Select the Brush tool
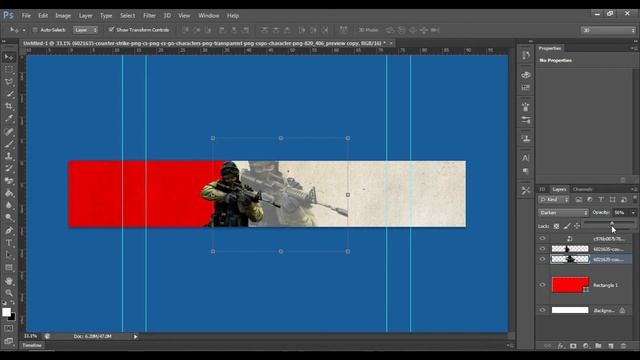640x360 pixels. click(x=9, y=144)
